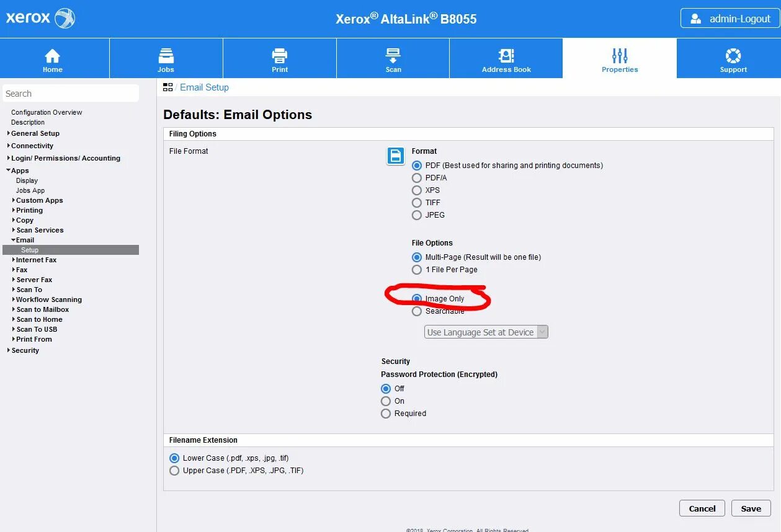This screenshot has height=532, width=781.
Task: Open Display under Apps
Action: (x=27, y=180)
